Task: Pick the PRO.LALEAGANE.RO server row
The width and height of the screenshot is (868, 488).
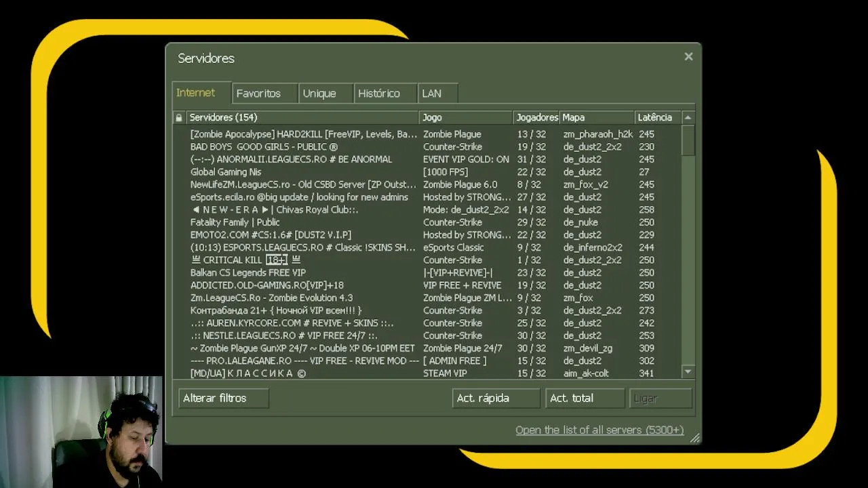Action: coord(427,361)
